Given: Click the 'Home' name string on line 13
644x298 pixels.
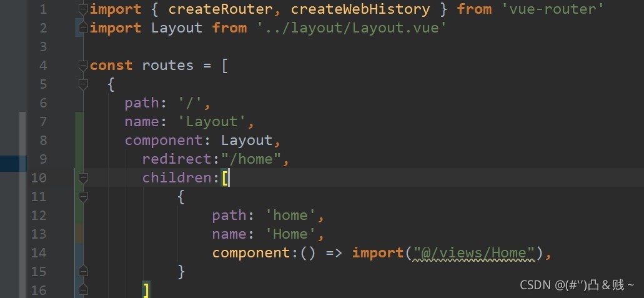Looking at the screenshot, I should [291, 234].
